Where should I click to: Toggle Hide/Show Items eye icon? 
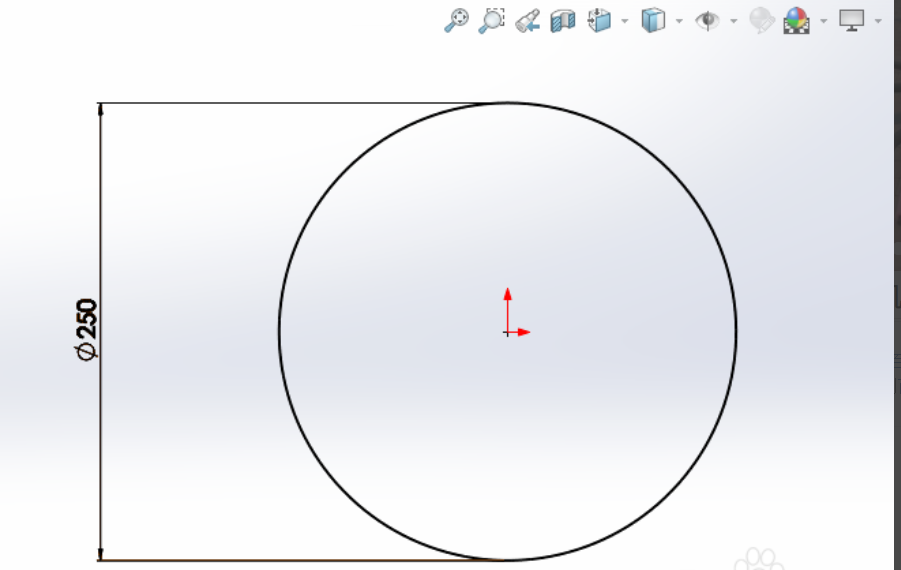click(x=707, y=21)
